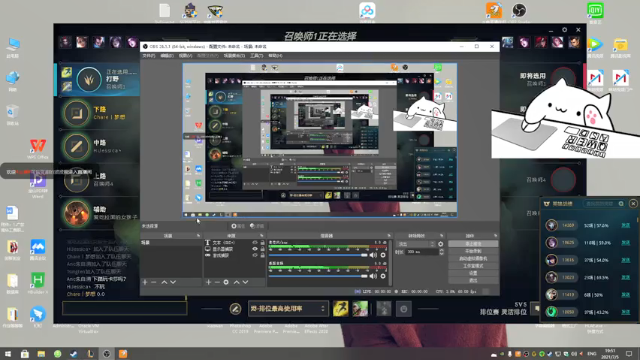The height and width of the screenshot is (360, 640).
Task: Toggle visibility of the 游戏捕获 source
Action: [255, 255]
